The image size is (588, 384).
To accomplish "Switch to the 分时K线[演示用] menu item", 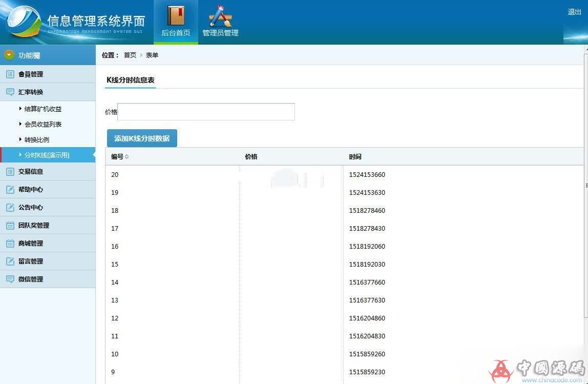I will pyautogui.click(x=45, y=155).
